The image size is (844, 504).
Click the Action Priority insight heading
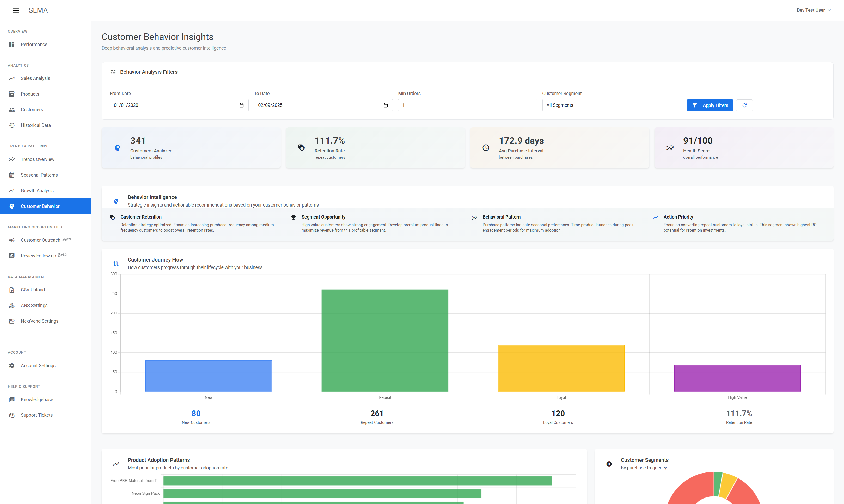pyautogui.click(x=678, y=217)
